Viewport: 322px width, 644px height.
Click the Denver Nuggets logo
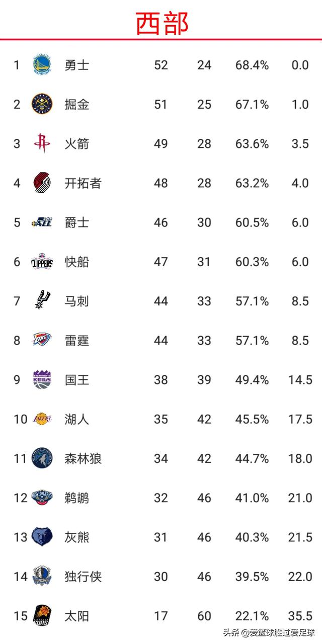pos(42,104)
